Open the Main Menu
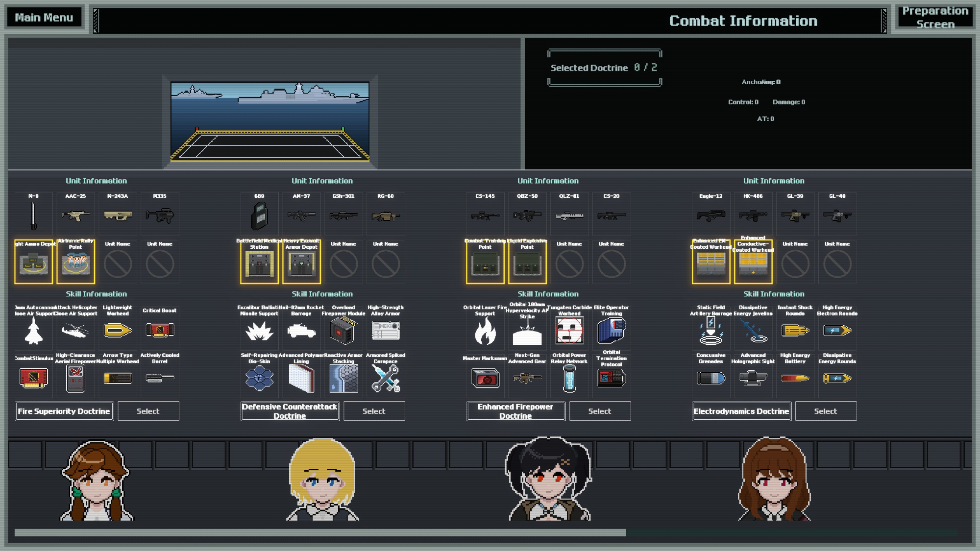Viewport: 980px width, 551px height. pyautogui.click(x=44, y=18)
